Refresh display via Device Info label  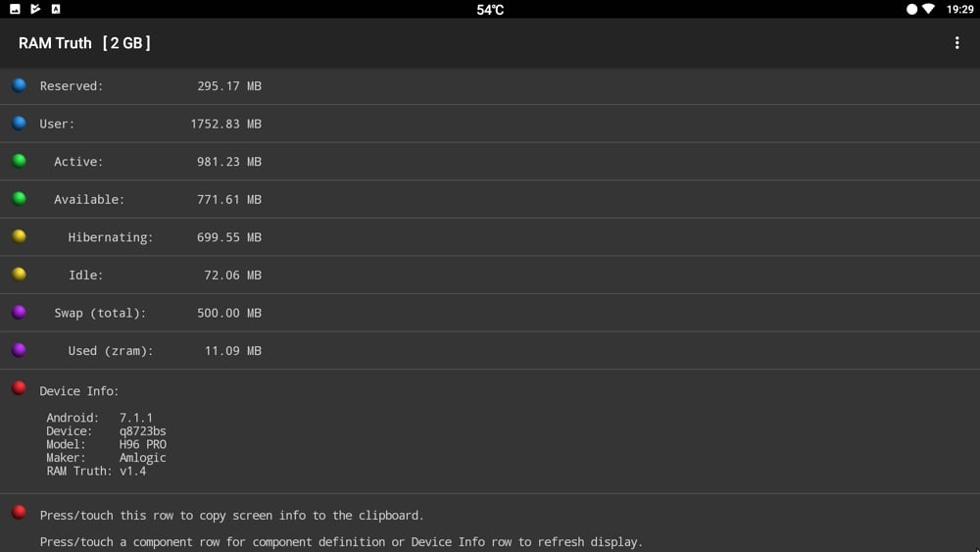point(79,390)
